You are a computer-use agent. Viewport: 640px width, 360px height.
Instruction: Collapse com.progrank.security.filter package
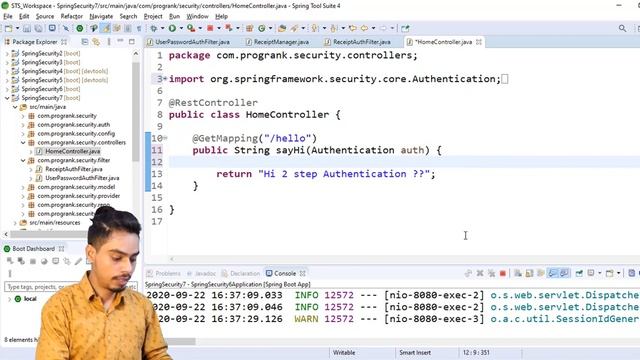23,160
